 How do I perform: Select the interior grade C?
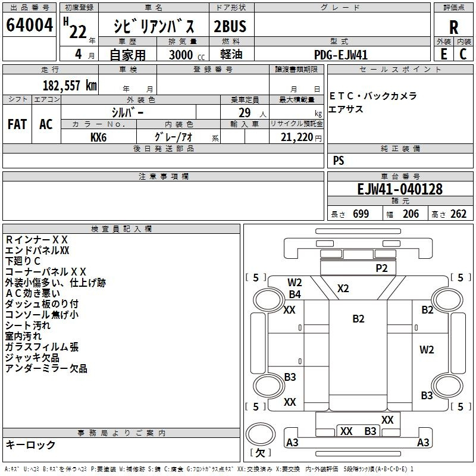(463, 54)
